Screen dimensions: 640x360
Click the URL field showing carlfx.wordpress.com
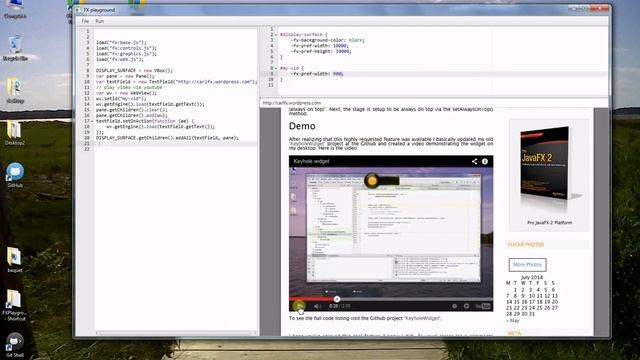[x=434, y=103]
